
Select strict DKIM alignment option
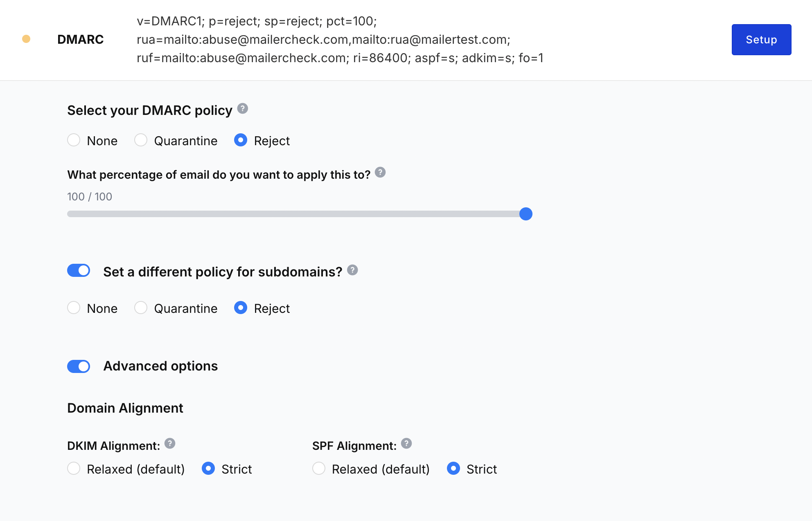208,469
